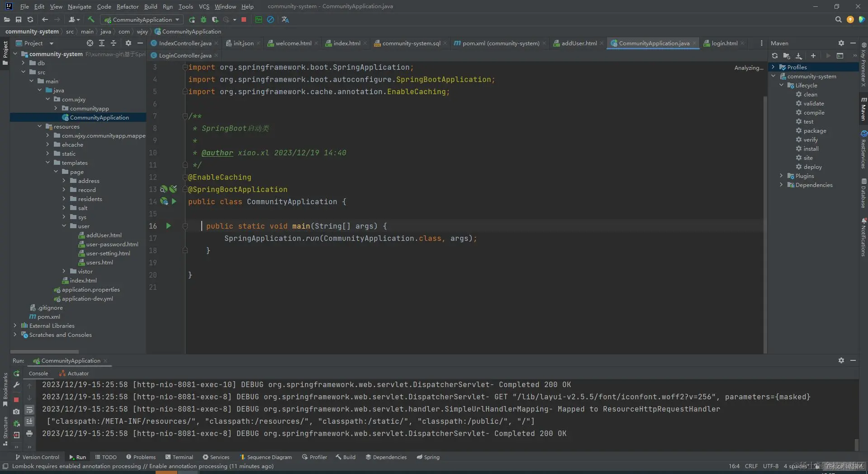The width and height of the screenshot is (868, 474).
Task: Click the Reload from disk sync icon
Action: [x=30, y=19]
